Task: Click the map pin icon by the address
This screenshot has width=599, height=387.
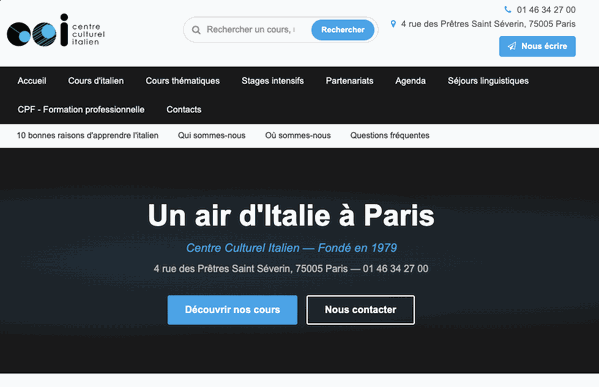Action: 393,24
